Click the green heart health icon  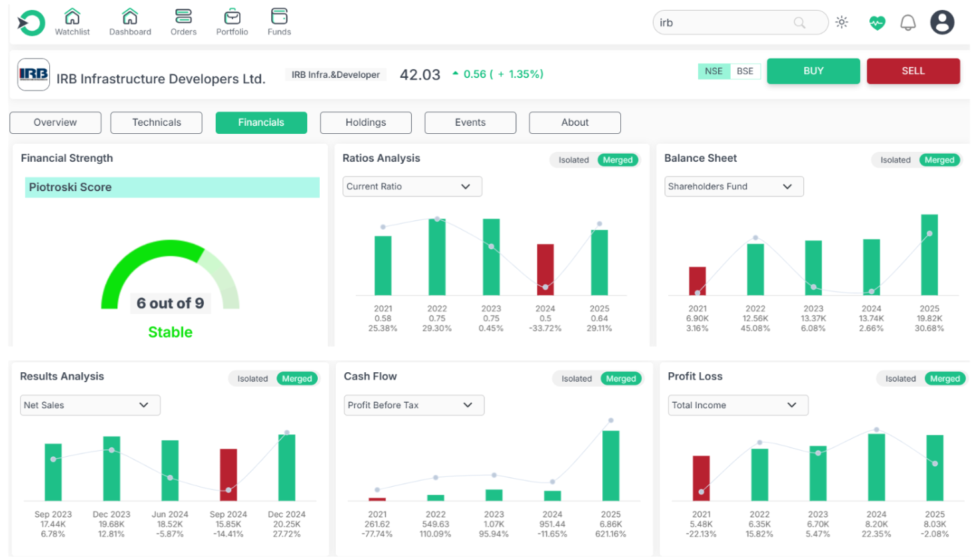(877, 23)
